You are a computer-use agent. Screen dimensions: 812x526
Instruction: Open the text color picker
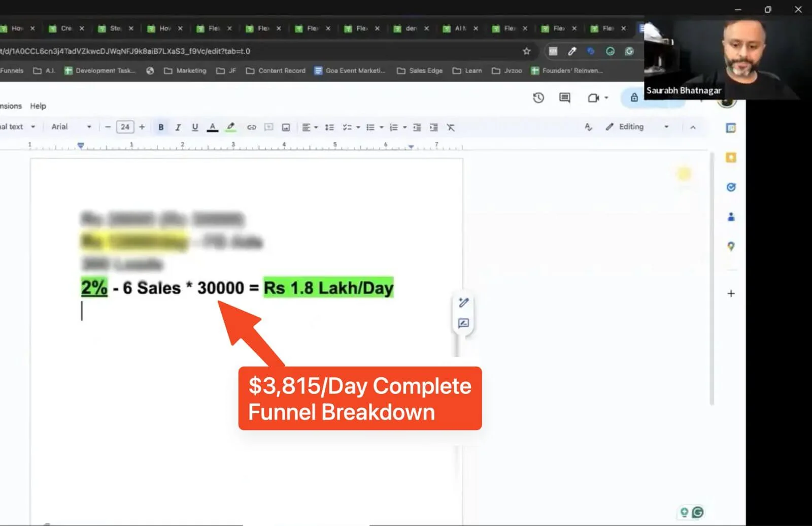(213, 127)
